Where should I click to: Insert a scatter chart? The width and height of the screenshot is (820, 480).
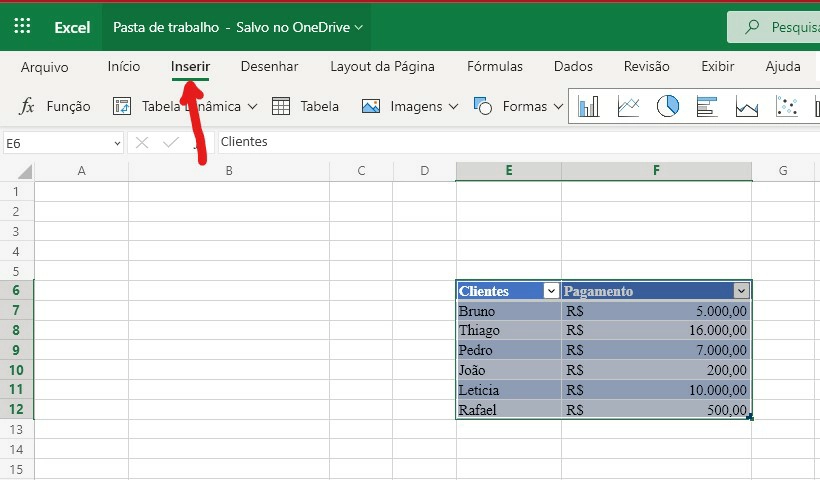tap(787, 106)
